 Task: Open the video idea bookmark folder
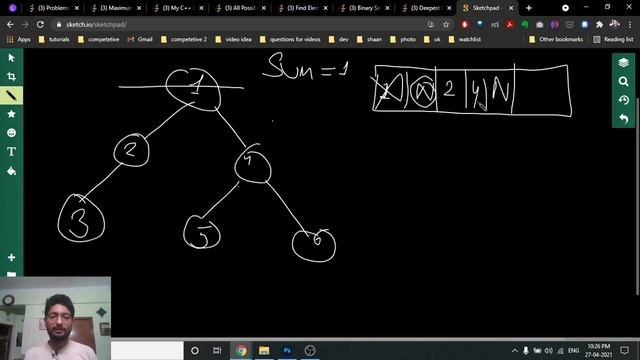click(233, 39)
